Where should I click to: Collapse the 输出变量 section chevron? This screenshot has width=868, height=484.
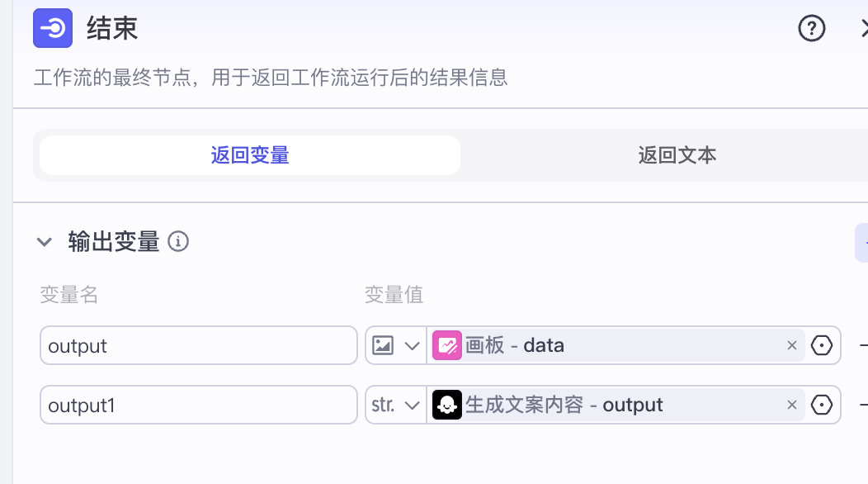(45, 242)
